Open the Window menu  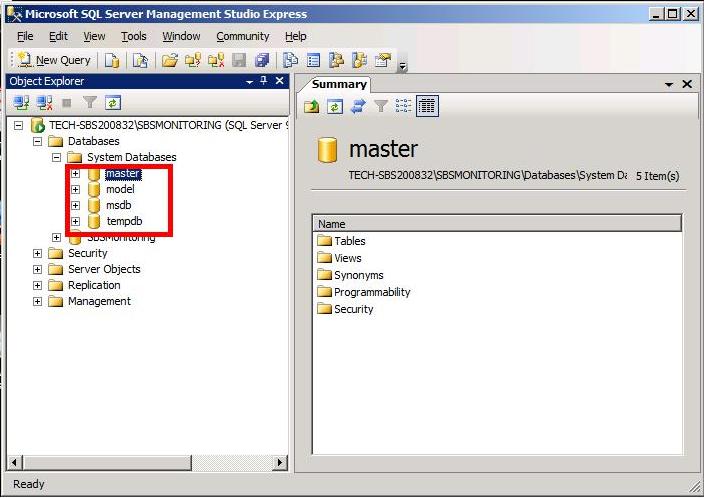pyautogui.click(x=181, y=36)
